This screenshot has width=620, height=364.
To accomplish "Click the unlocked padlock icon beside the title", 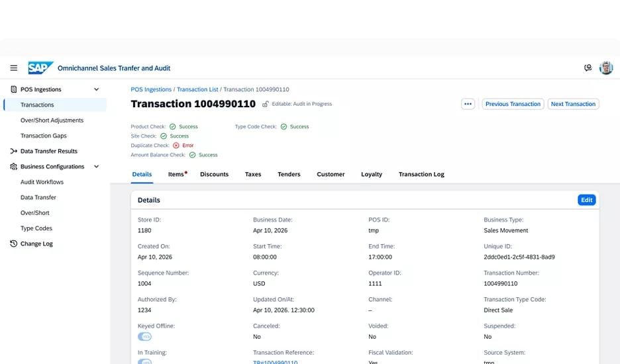I will [x=266, y=104].
